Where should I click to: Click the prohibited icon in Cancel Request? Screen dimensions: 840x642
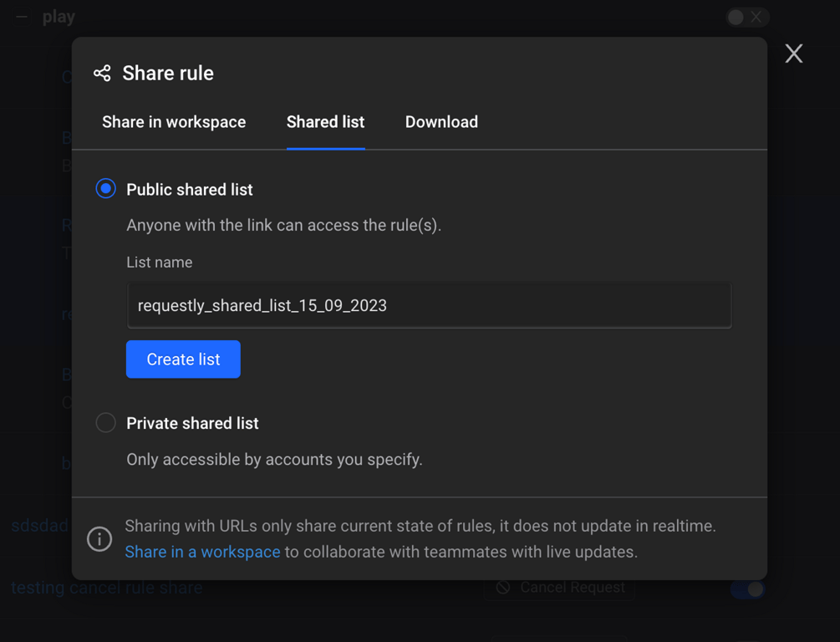point(503,588)
